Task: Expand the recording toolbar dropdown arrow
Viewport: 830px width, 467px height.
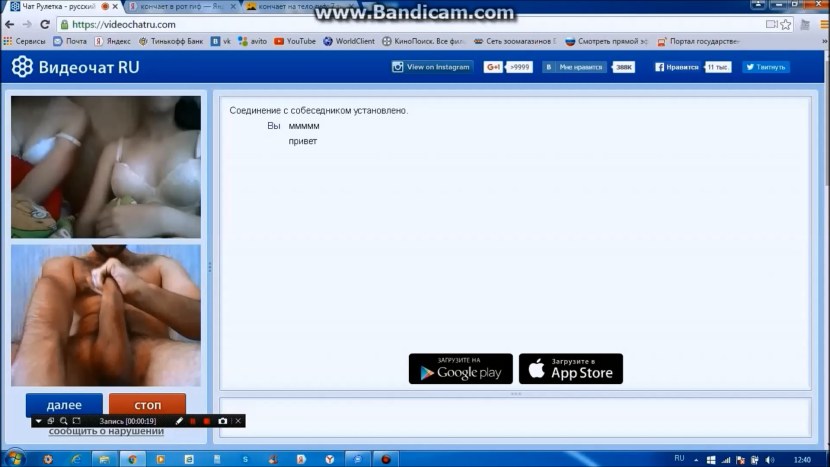Action: click(x=38, y=421)
